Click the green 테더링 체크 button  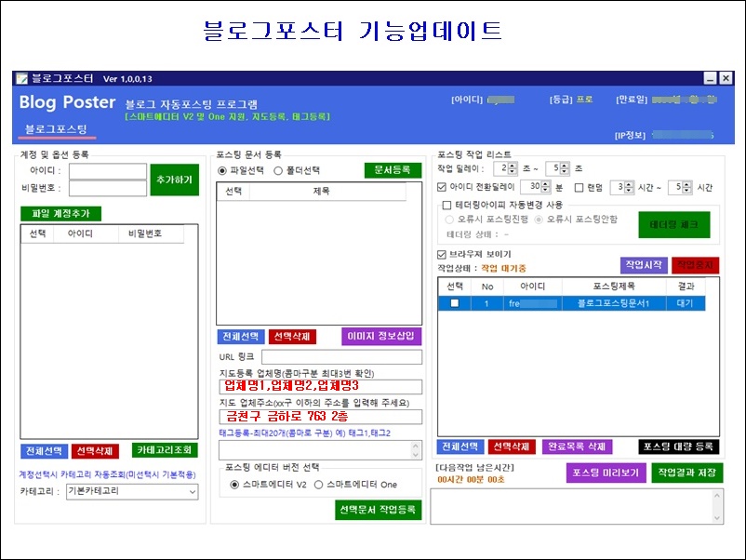pyautogui.click(x=674, y=225)
